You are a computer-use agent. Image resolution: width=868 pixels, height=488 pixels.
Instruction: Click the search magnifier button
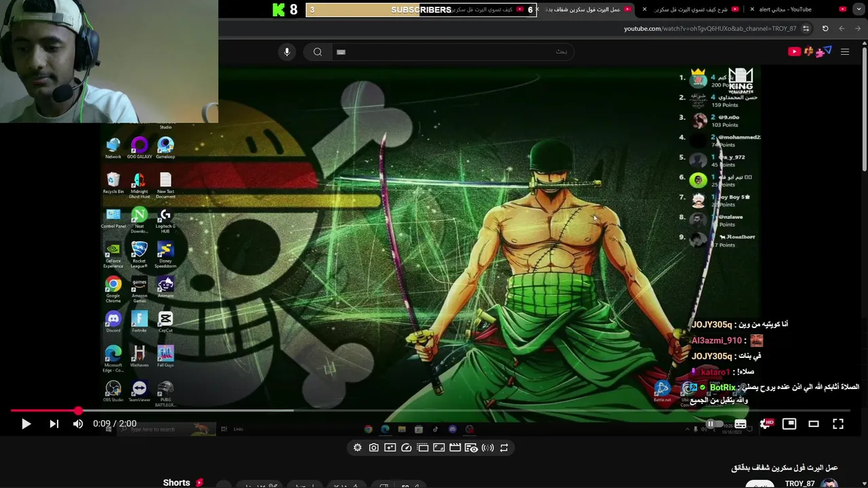pos(317,52)
